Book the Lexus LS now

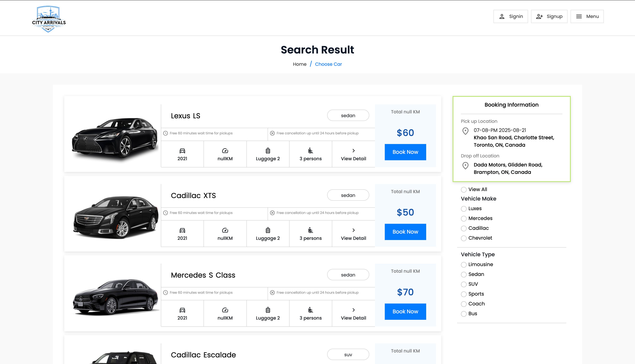coord(405,152)
